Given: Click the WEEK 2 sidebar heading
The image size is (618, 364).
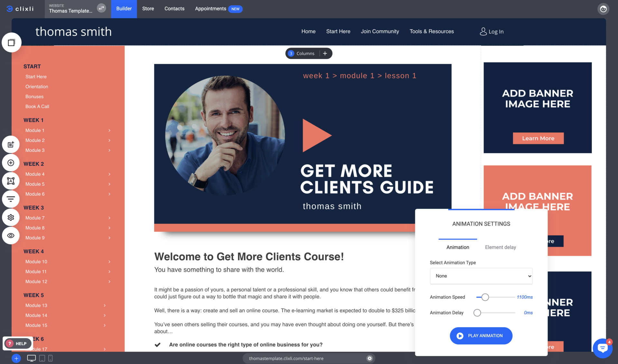Looking at the screenshot, I should (34, 164).
